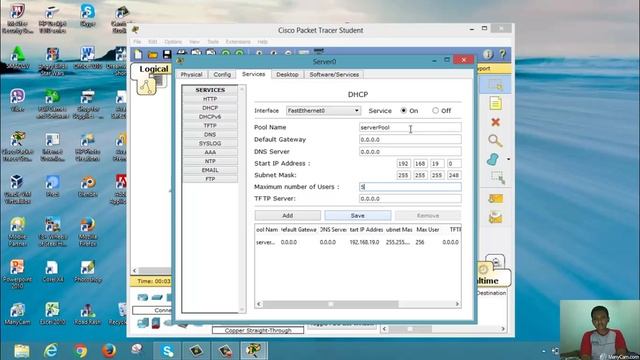This screenshot has height=360, width=640.
Task: Switch to the Desktop tab
Action: (287, 75)
